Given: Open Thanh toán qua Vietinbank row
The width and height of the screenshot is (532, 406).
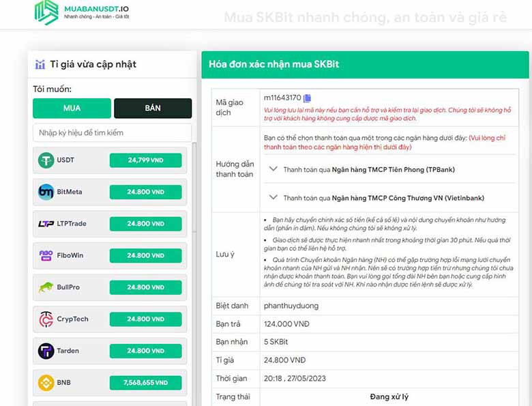Looking at the screenshot, I should [389, 198].
